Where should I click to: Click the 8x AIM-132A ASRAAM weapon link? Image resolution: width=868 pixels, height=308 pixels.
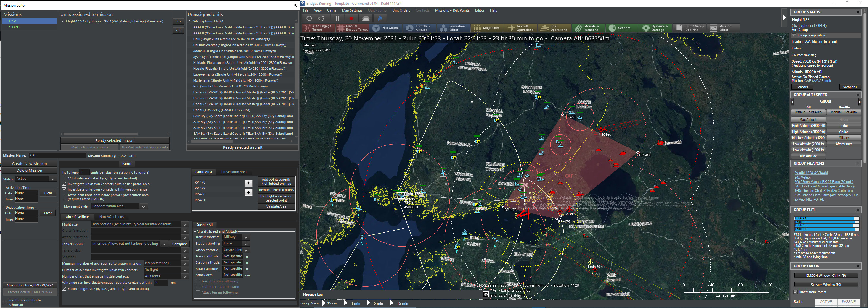(x=811, y=173)
